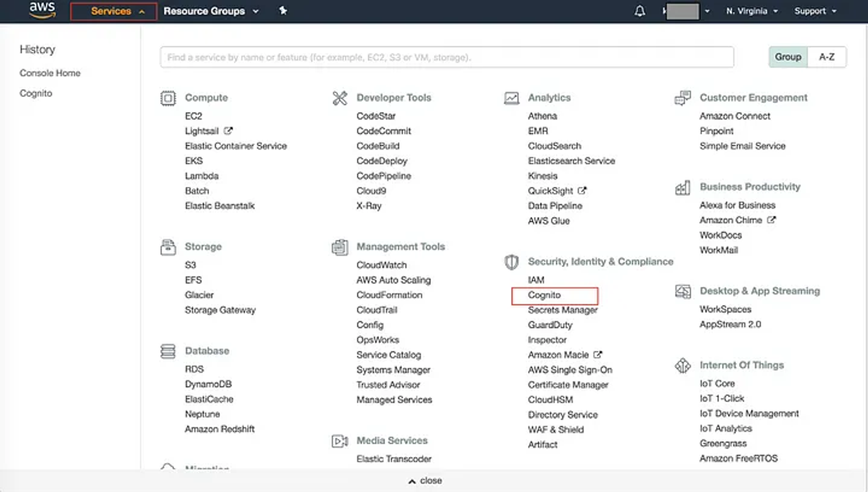Viewport: 868px width, 492px height.
Task: Open Elastic Beanstalk service
Action: coord(220,206)
